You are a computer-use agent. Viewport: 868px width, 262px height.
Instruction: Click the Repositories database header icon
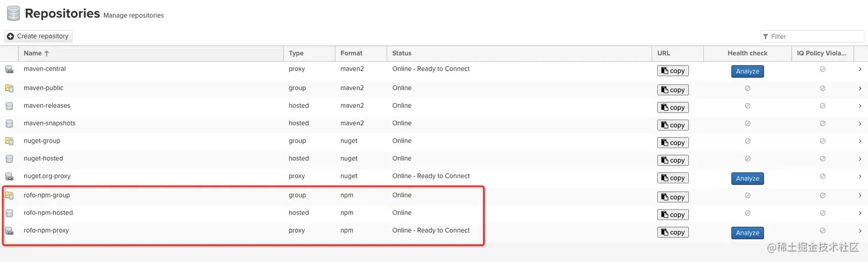(x=13, y=13)
